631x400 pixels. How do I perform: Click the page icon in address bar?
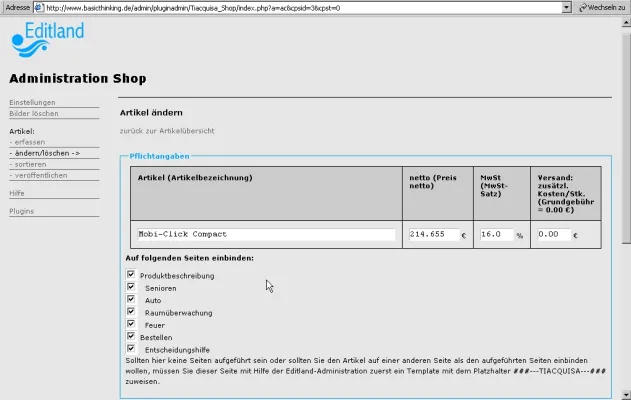[39, 8]
